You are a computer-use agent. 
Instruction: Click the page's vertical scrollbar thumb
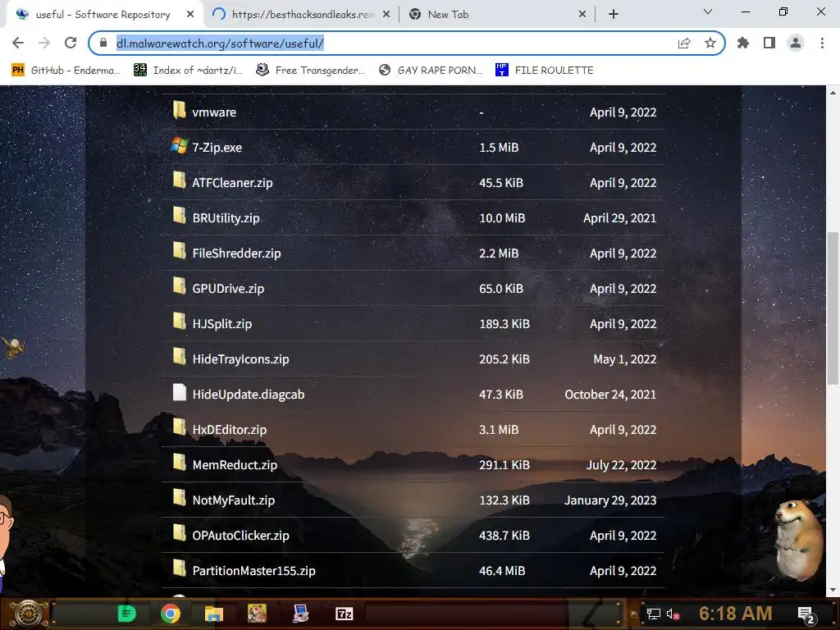(833, 308)
